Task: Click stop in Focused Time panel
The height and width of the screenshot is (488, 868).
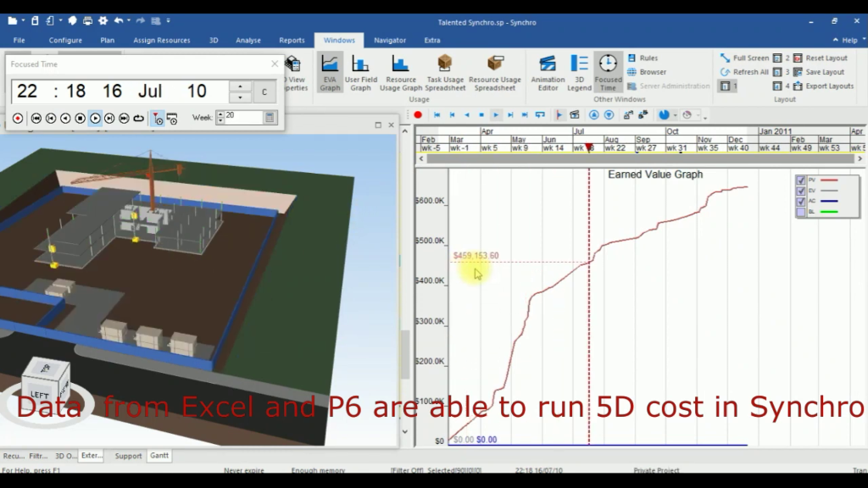Action: pos(81,119)
